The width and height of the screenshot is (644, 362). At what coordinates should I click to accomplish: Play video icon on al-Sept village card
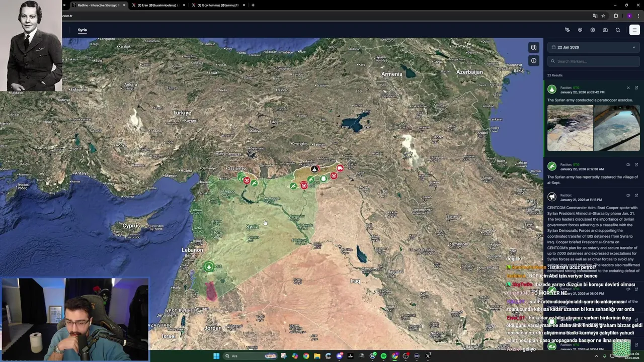(x=628, y=165)
